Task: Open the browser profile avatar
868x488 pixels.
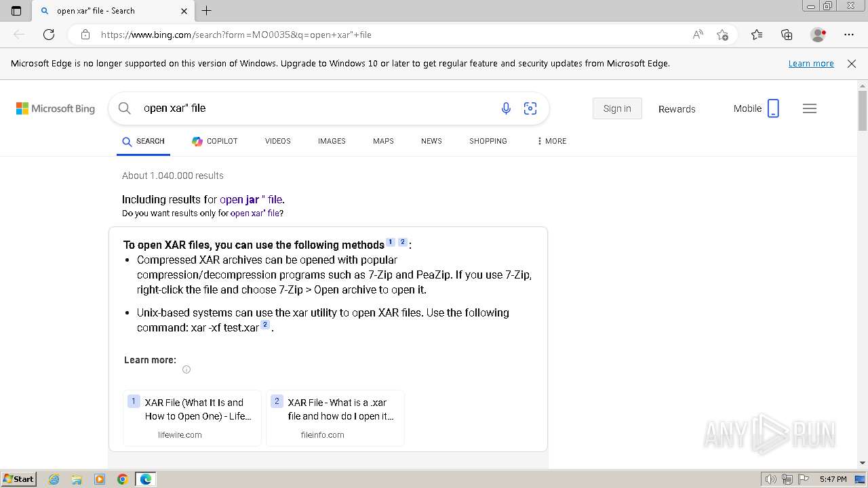Action: [x=818, y=35]
